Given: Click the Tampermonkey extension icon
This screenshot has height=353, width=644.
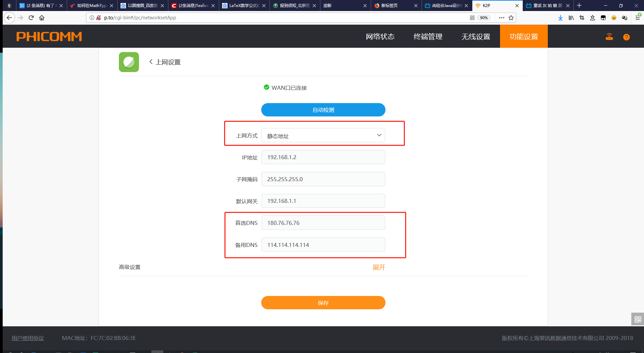Looking at the screenshot, I should [603, 18].
